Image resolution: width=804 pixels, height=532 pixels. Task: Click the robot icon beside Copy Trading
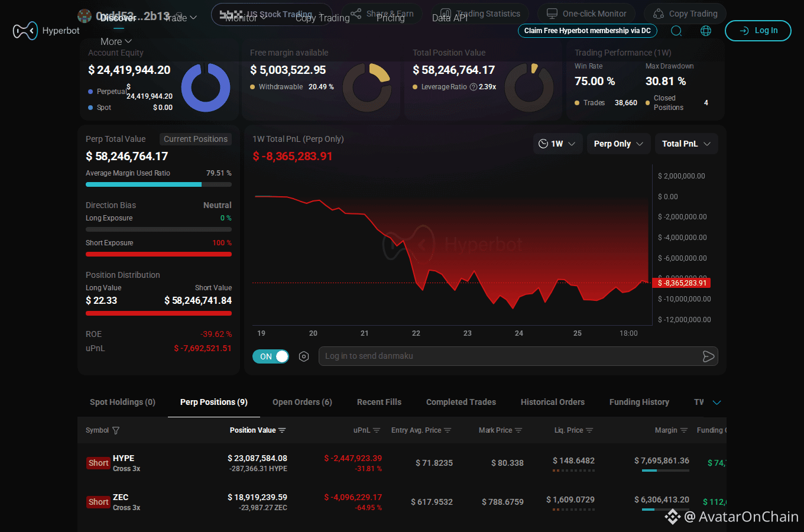tap(658, 13)
